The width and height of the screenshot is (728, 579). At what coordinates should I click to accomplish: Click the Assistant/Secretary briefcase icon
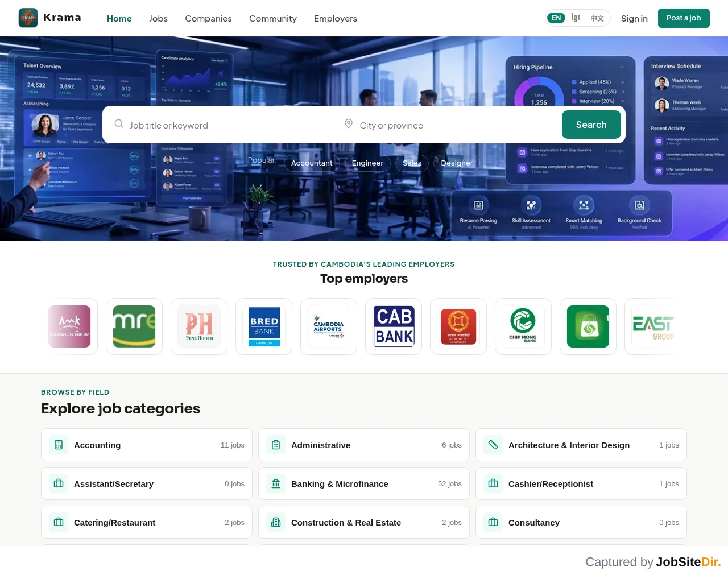(59, 483)
